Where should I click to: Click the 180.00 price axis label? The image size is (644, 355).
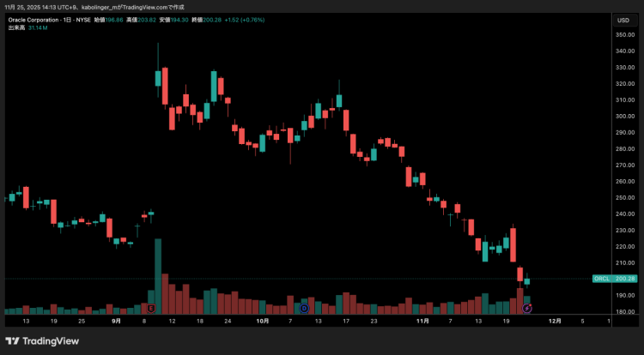tap(624, 311)
